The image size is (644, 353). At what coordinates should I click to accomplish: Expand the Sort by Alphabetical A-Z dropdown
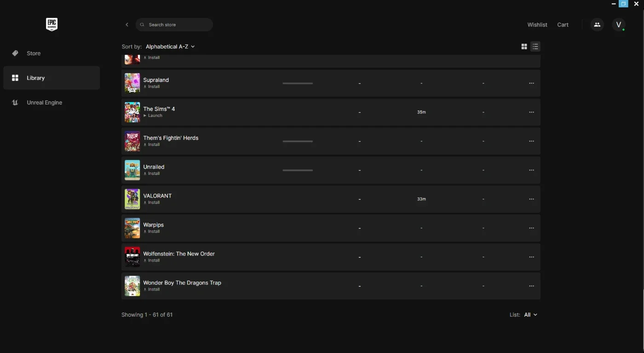coord(170,46)
